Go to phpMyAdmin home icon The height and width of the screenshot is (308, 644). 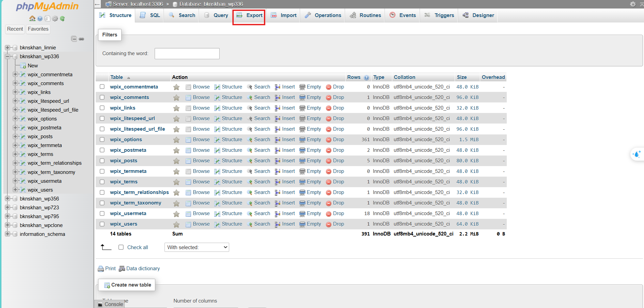(32, 18)
